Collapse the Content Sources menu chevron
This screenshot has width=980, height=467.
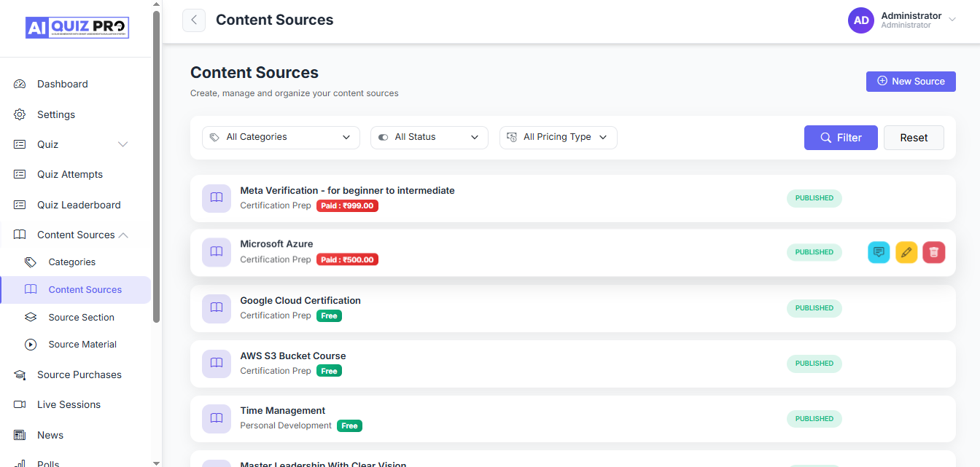point(123,235)
